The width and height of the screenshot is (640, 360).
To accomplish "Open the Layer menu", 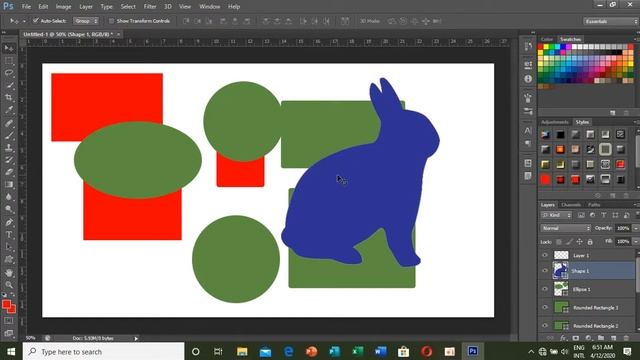I will 86,7.
